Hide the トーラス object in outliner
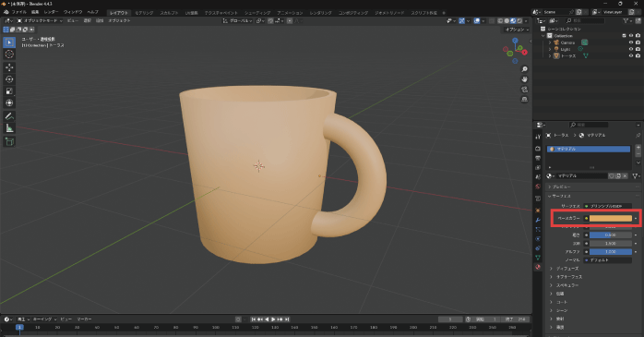Image resolution: width=644 pixels, height=337 pixels. [x=631, y=56]
